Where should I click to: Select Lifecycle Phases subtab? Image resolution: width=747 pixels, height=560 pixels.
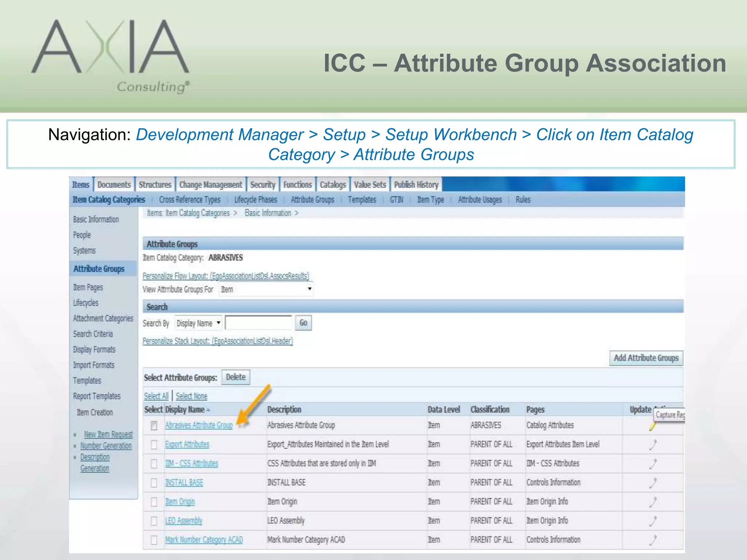tap(255, 199)
